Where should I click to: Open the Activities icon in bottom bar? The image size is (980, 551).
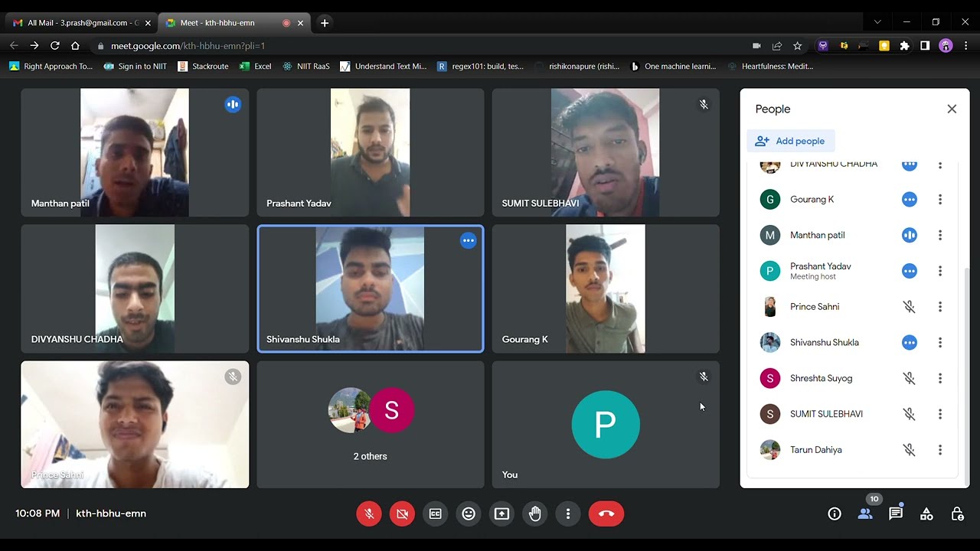pyautogui.click(x=926, y=514)
